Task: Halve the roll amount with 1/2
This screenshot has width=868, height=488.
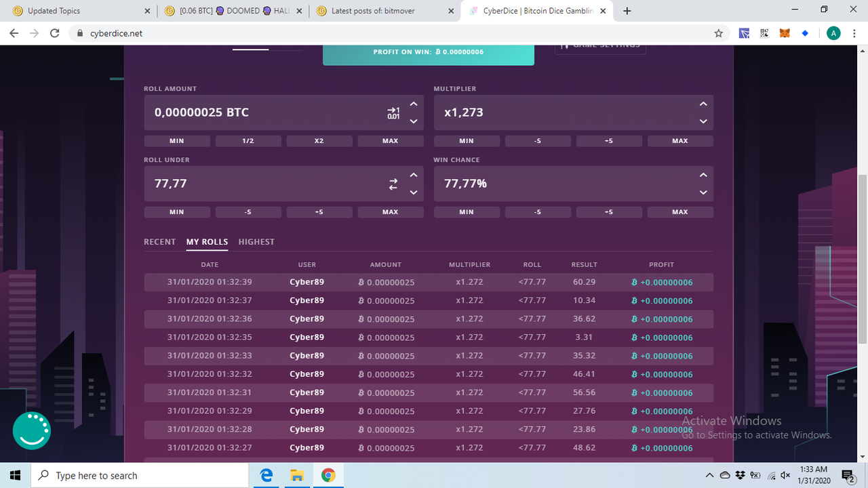Action: coord(248,141)
